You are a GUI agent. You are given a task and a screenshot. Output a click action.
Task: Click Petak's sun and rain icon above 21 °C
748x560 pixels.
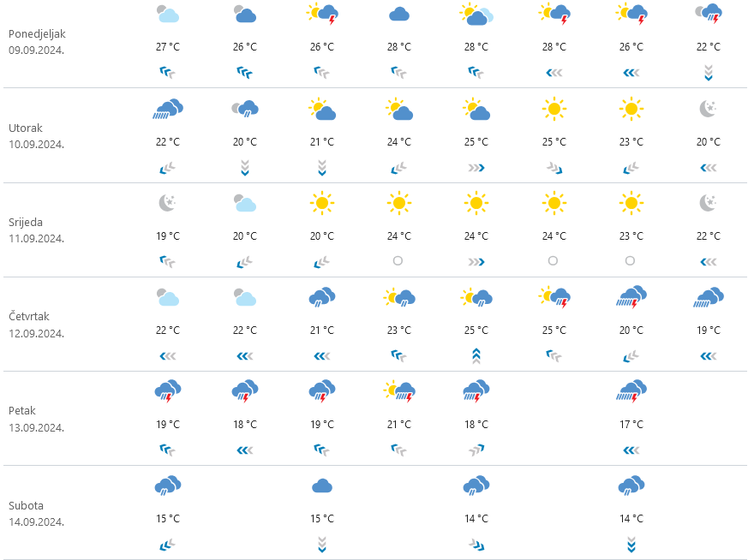[x=399, y=391]
